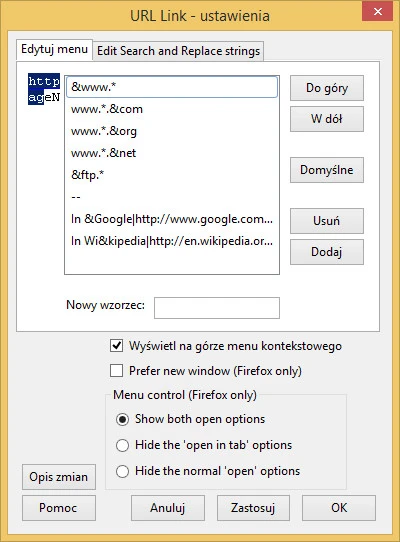Click the Do góry button
Screen dimensions: 400x542
[327, 88]
